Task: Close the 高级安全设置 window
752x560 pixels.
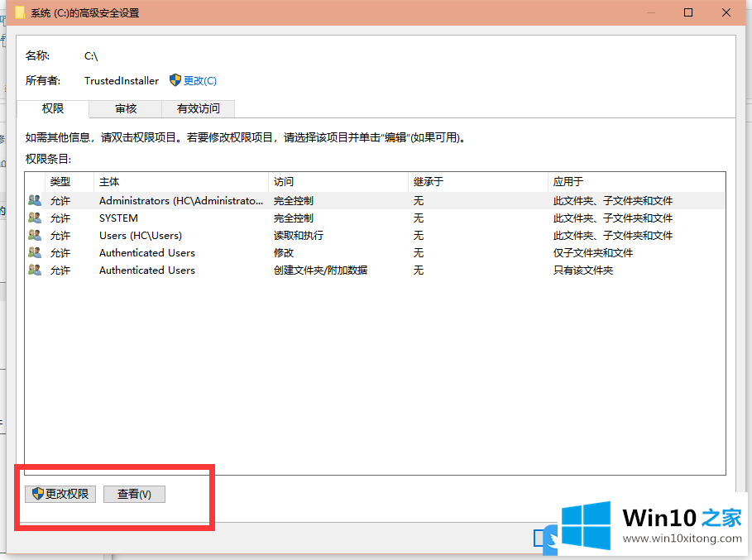Action: [x=726, y=12]
